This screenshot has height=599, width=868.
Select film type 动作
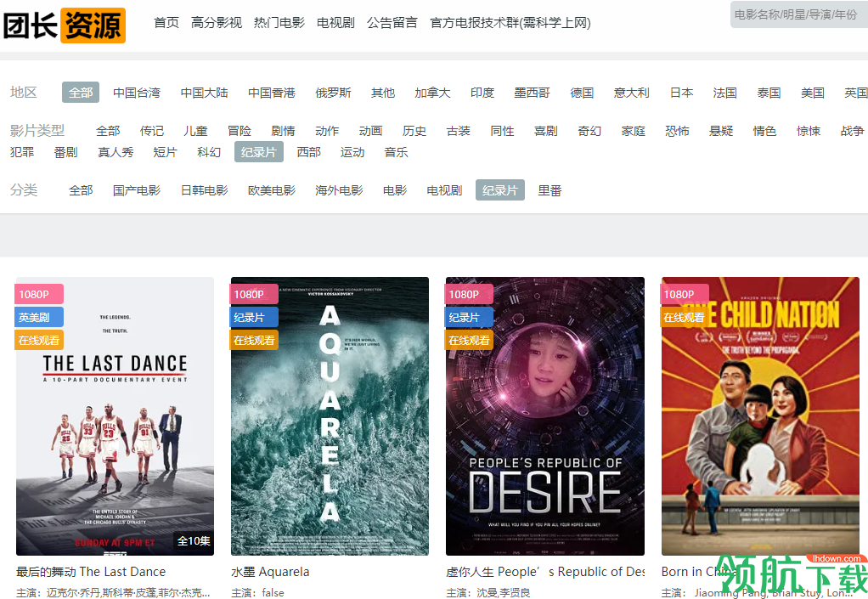click(327, 131)
